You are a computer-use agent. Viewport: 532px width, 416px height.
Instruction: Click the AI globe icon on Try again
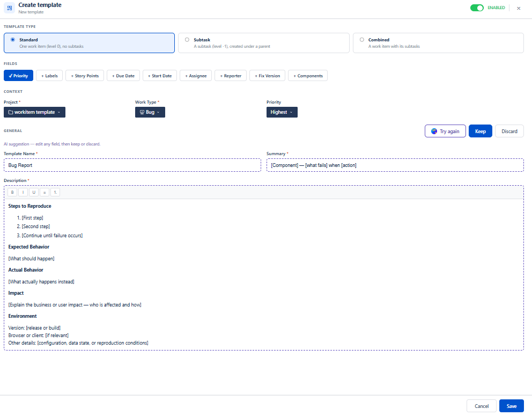point(434,131)
